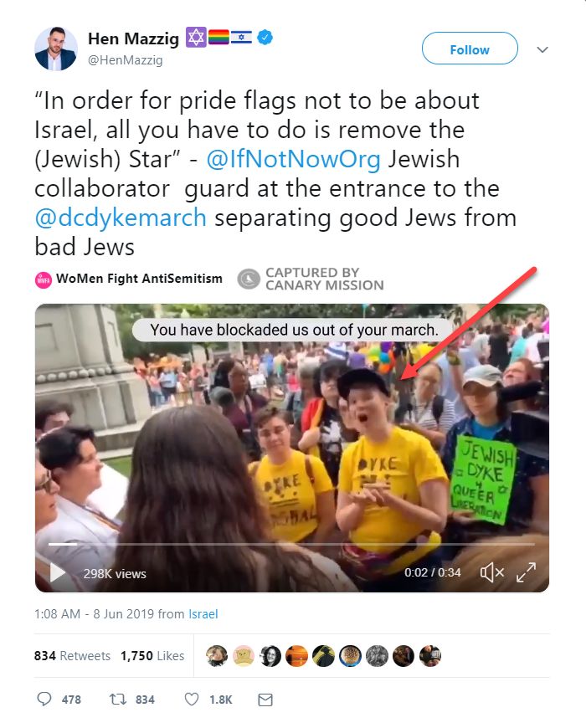This screenshot has width=586, height=728.
Task: Click the reply speech bubble icon
Action: (x=44, y=699)
